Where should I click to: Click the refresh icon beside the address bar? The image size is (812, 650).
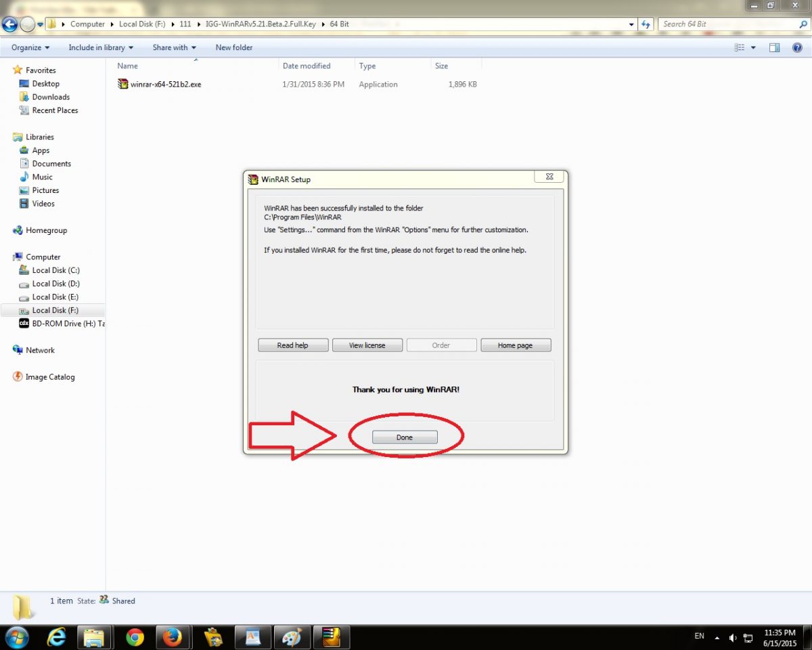pos(646,24)
